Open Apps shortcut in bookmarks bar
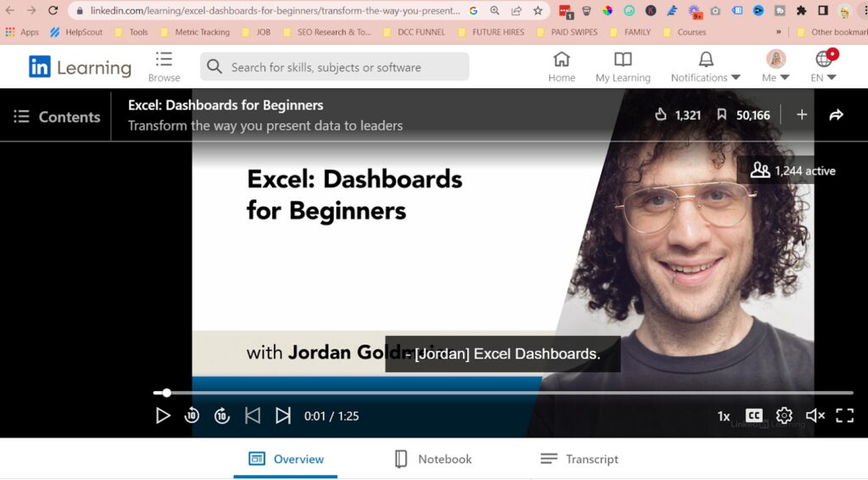This screenshot has height=480, width=868. click(22, 32)
